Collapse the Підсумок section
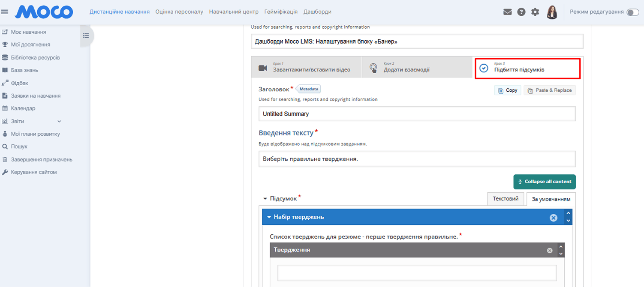This screenshot has width=644, height=287. (265, 199)
